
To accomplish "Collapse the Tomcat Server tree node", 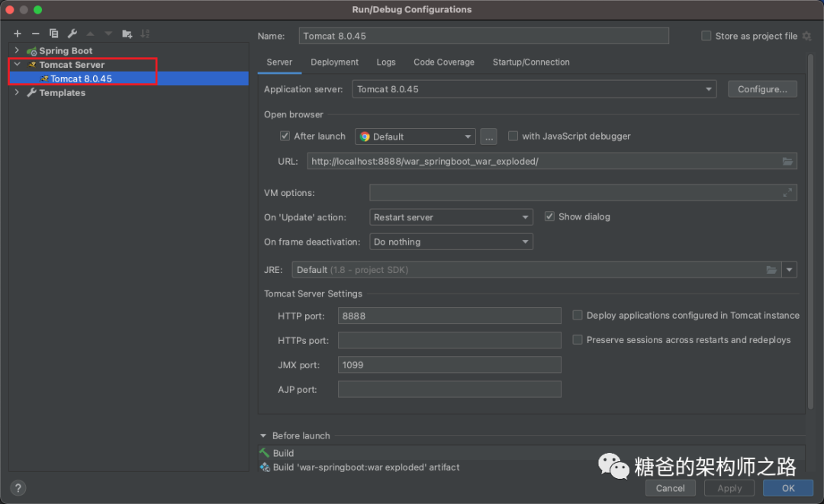I will point(17,64).
